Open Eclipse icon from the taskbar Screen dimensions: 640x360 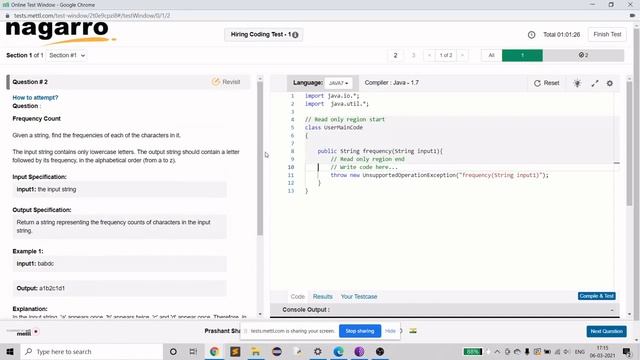coord(277,351)
